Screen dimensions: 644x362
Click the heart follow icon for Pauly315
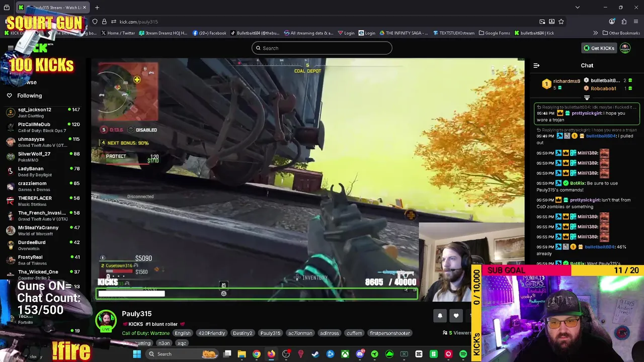(x=456, y=316)
